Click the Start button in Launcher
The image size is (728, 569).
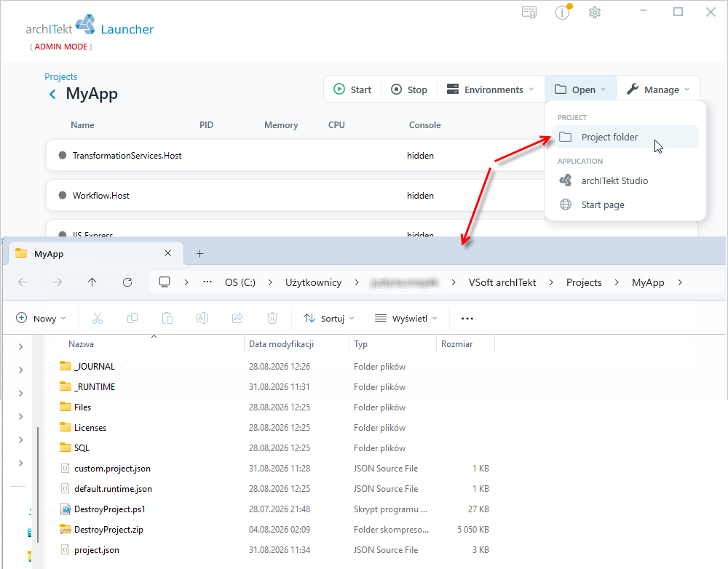tap(353, 89)
